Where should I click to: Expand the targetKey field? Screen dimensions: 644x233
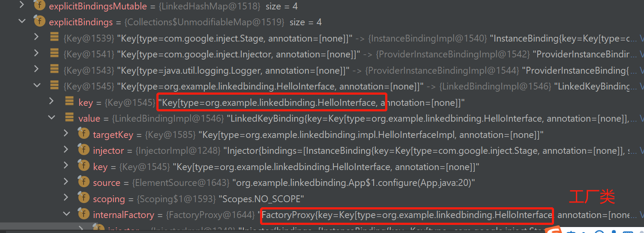66,134
